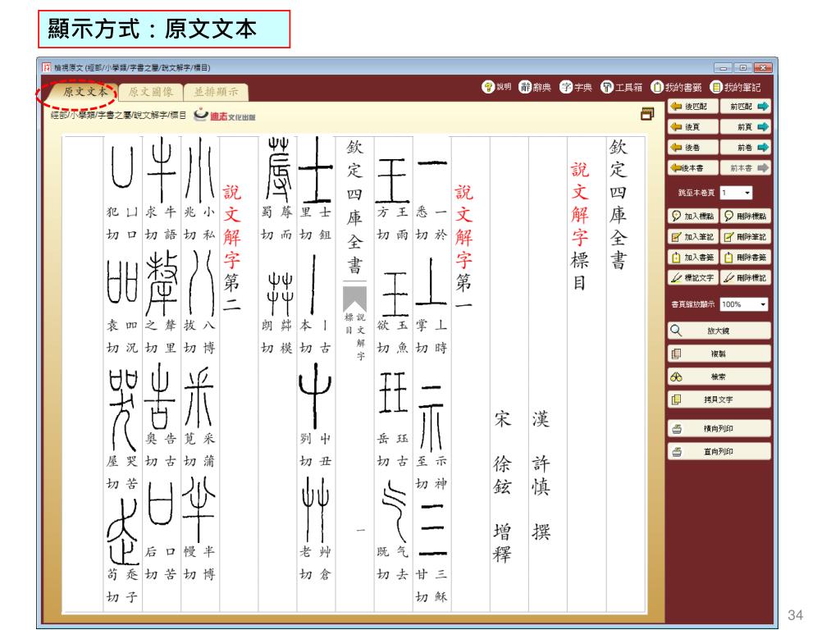Open the 工具箱 toolbox
Image resolution: width=840 pixels, height=630 pixels.
pos(621,87)
